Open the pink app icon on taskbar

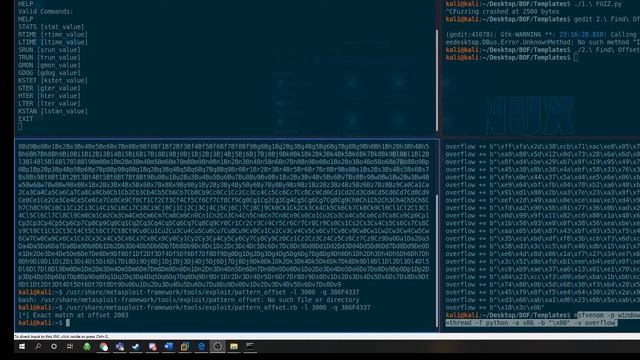click(x=152, y=347)
